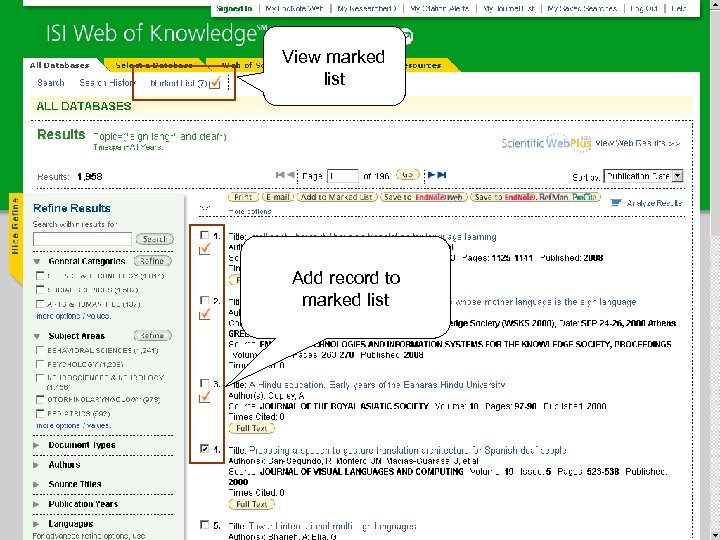
Task: Uncheck checkbox for record 4
Action: 205,449
